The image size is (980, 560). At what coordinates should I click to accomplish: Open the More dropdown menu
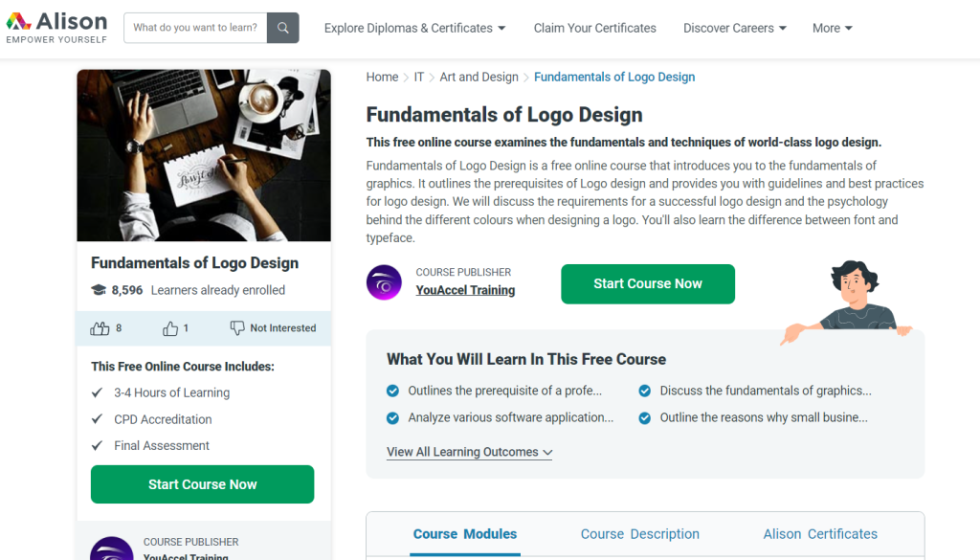(831, 28)
